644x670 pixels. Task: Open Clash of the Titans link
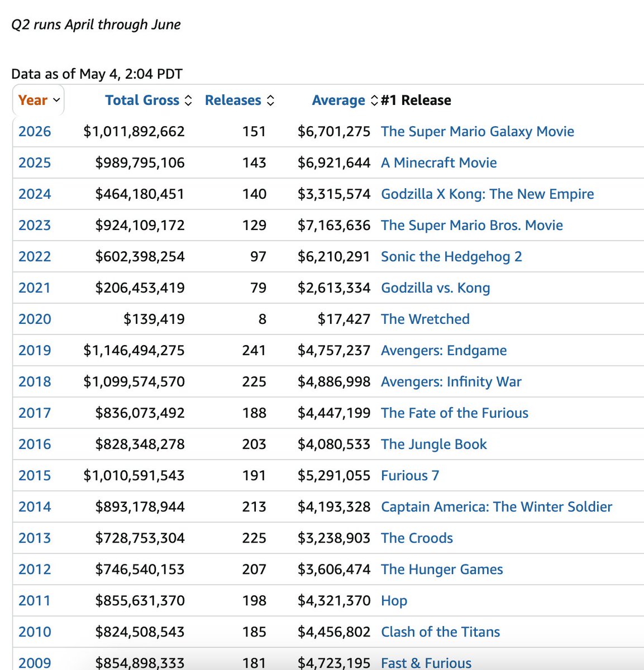pyautogui.click(x=441, y=632)
